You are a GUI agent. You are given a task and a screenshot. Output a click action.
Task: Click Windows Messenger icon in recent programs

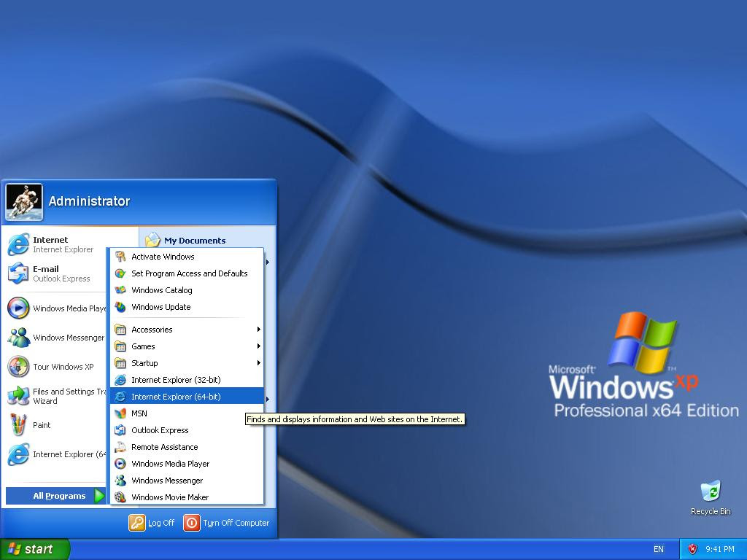(18, 338)
